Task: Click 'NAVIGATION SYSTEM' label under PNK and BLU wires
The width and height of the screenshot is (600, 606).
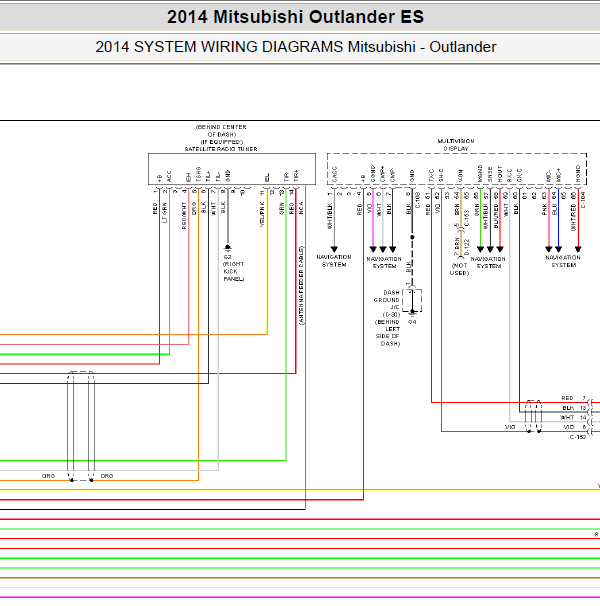Action: pyautogui.click(x=563, y=261)
